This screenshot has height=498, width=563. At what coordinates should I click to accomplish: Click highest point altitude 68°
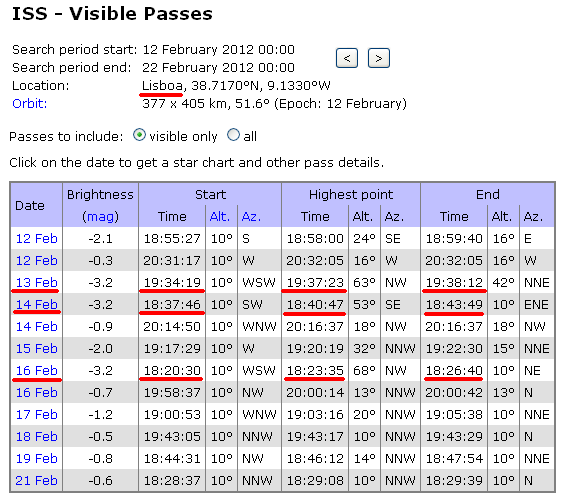(364, 371)
